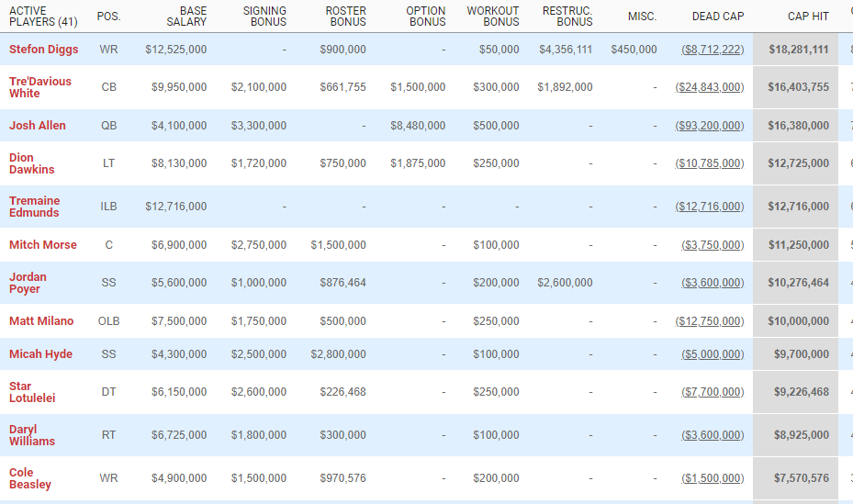Open Cole Beasley player link
853x504 pixels.
[30, 478]
